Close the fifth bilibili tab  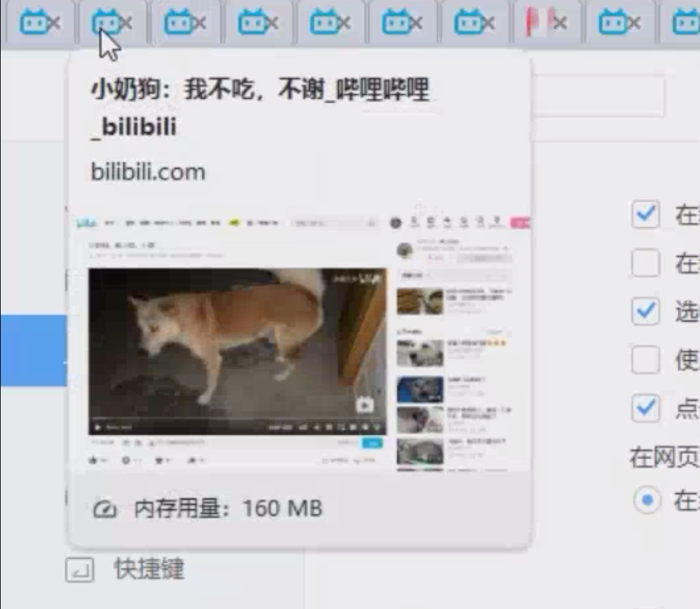click(344, 23)
